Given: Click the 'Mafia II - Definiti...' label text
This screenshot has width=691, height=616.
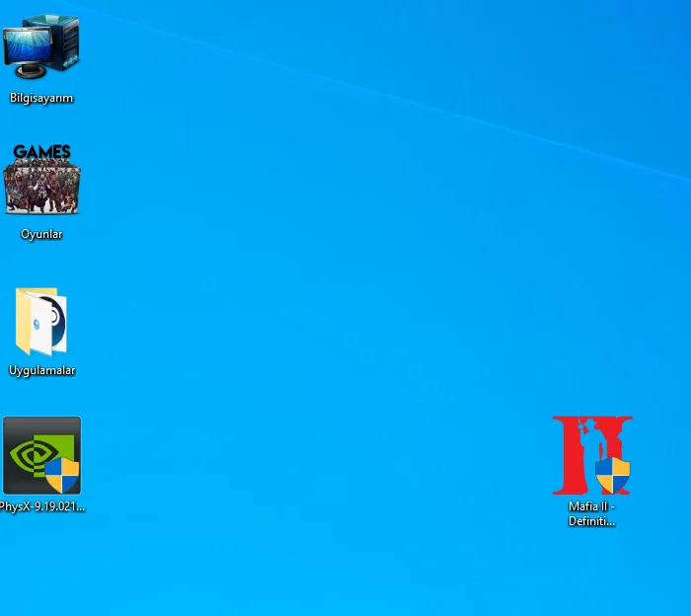Looking at the screenshot, I should pos(591,513).
